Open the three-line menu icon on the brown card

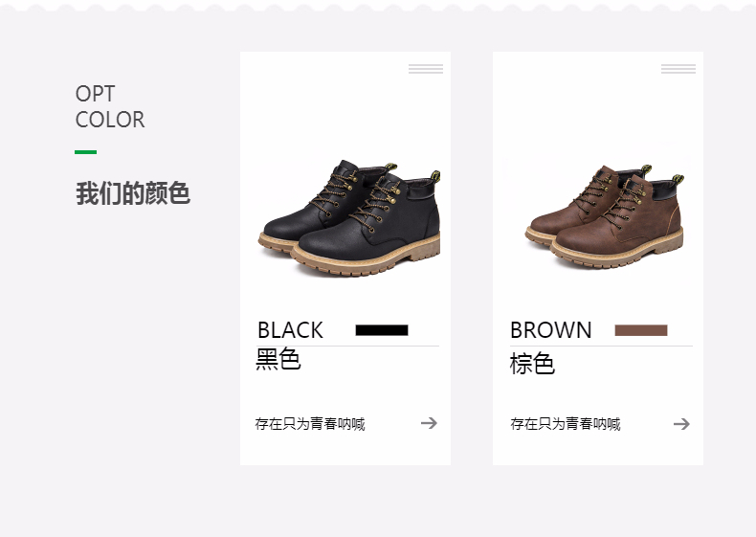point(678,69)
